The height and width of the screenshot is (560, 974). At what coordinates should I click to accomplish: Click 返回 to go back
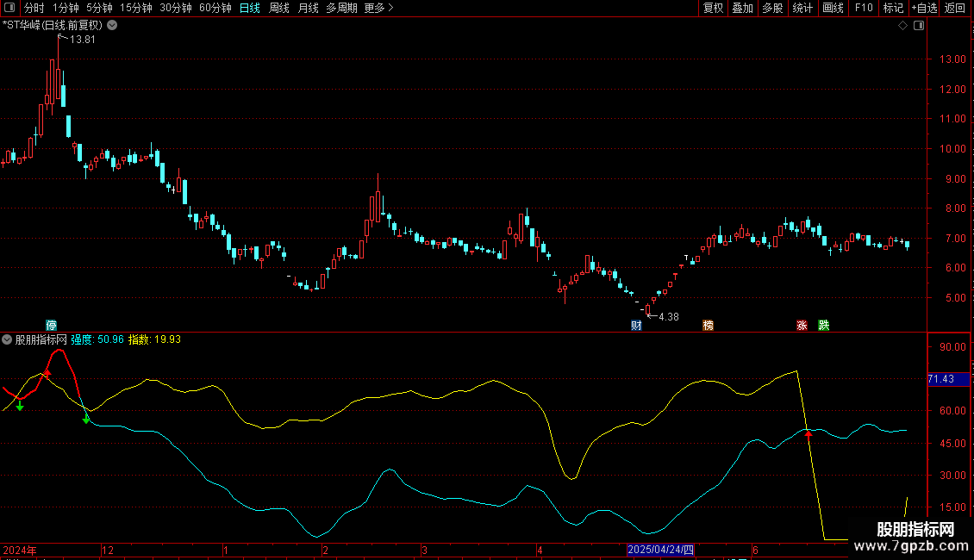pyautogui.click(x=955, y=8)
